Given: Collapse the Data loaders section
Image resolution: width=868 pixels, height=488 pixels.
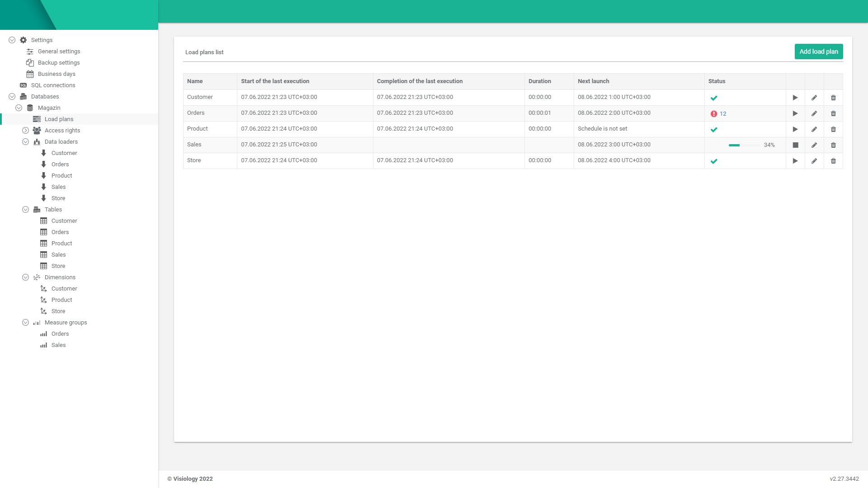Looking at the screenshot, I should point(26,142).
